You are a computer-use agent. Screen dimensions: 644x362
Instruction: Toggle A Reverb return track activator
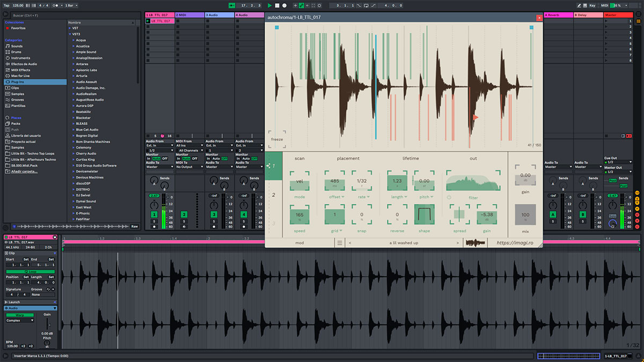point(553,215)
